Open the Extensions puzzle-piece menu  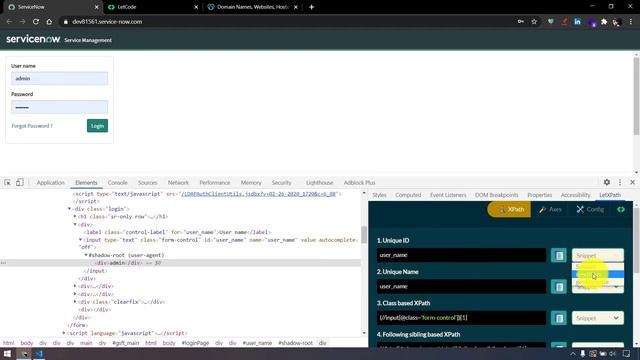[604, 22]
